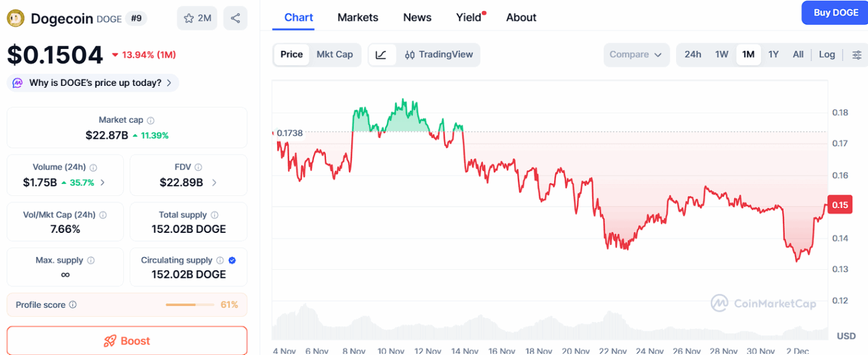Click the Boost button

(127, 341)
